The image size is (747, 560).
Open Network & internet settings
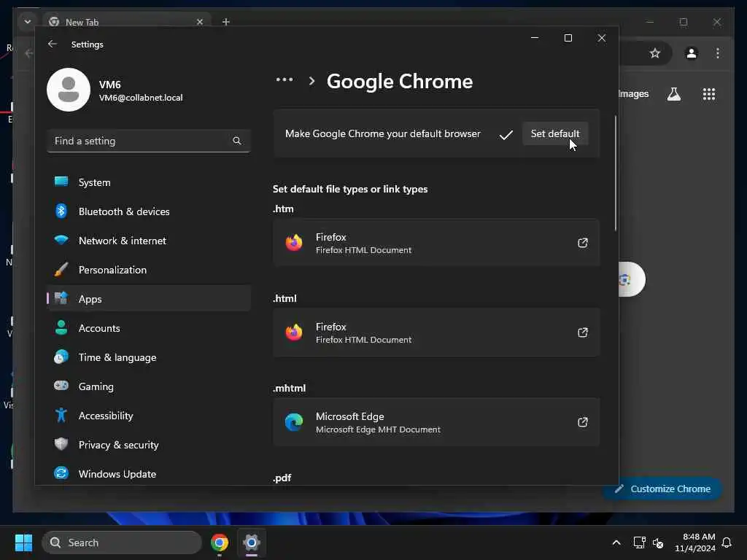[149, 241]
